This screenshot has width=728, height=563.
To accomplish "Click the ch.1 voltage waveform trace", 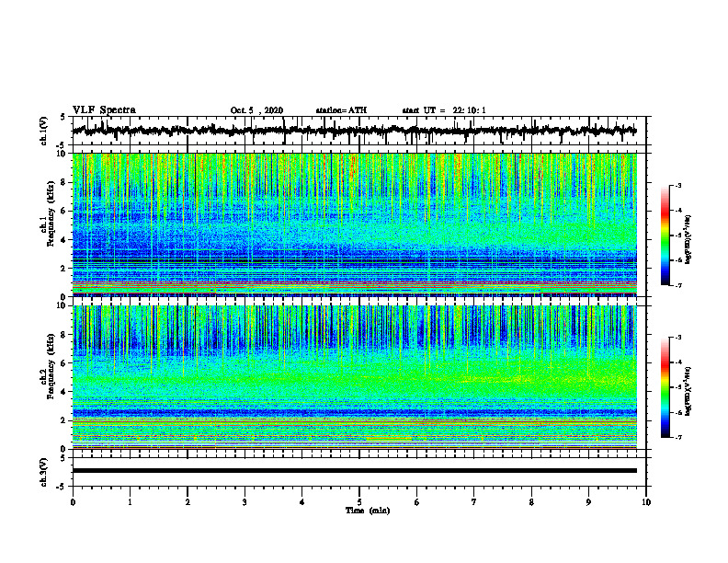I will [x=354, y=131].
